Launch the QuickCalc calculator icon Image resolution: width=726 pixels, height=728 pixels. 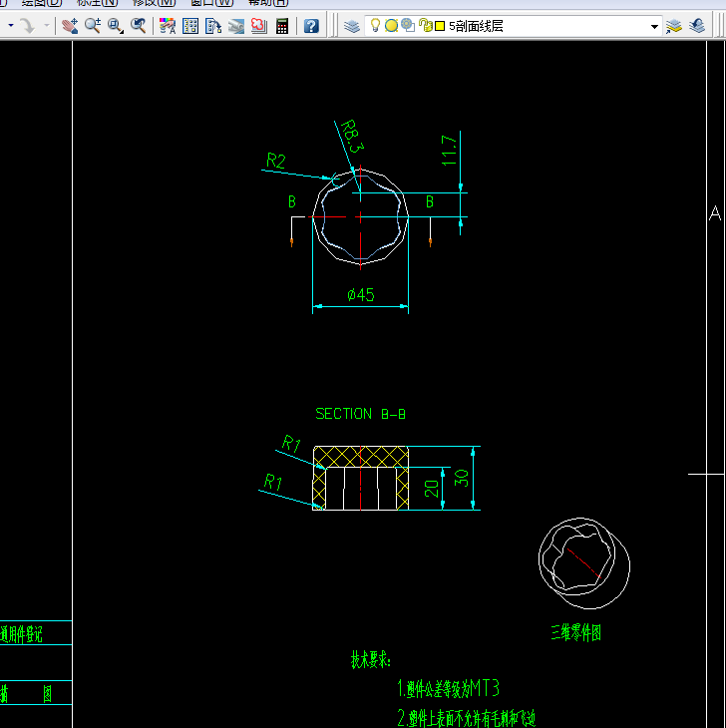[282, 26]
